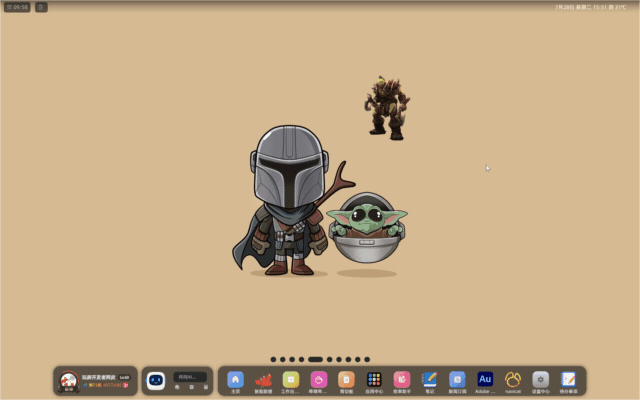Click the middle small icon under the AI input field
Viewport: 640px width, 400px height.
coord(191,387)
